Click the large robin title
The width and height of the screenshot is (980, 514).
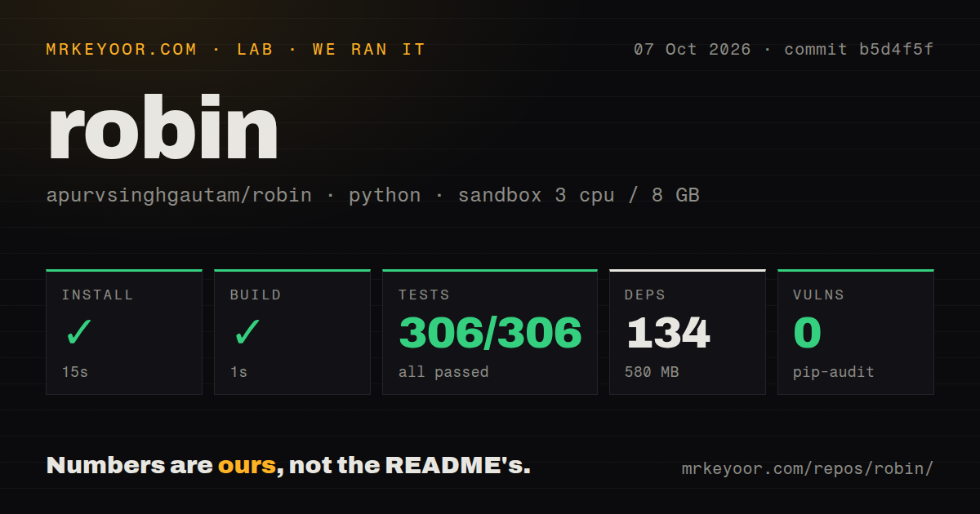click(163, 128)
